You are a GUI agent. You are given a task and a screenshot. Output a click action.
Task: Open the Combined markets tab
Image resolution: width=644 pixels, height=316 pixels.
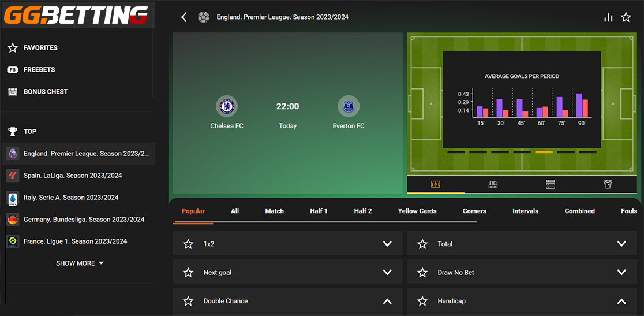tap(579, 211)
